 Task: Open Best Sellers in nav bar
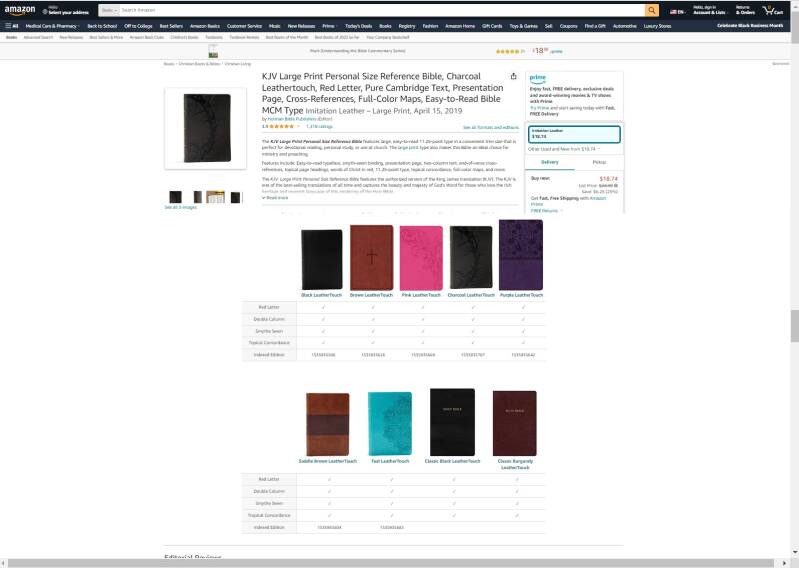pyautogui.click(x=171, y=26)
